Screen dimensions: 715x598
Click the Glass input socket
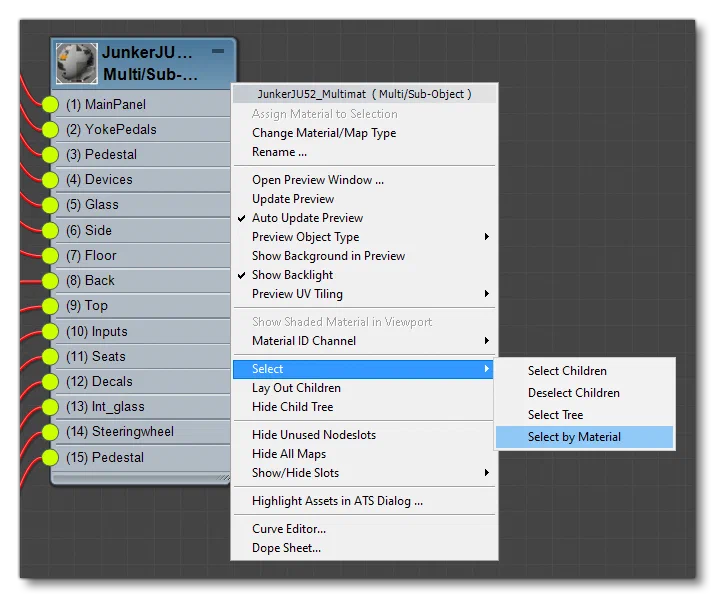pyautogui.click(x=50, y=205)
